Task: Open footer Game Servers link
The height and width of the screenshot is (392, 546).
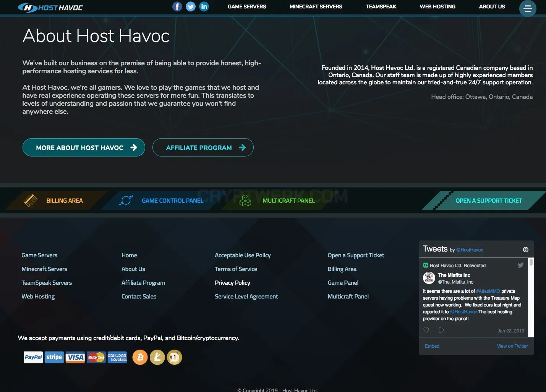Action: pyautogui.click(x=39, y=255)
